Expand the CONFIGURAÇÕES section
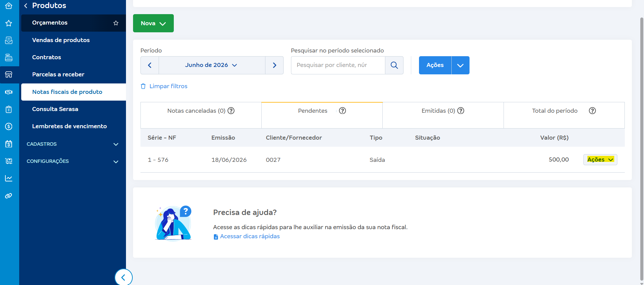 coord(73,161)
